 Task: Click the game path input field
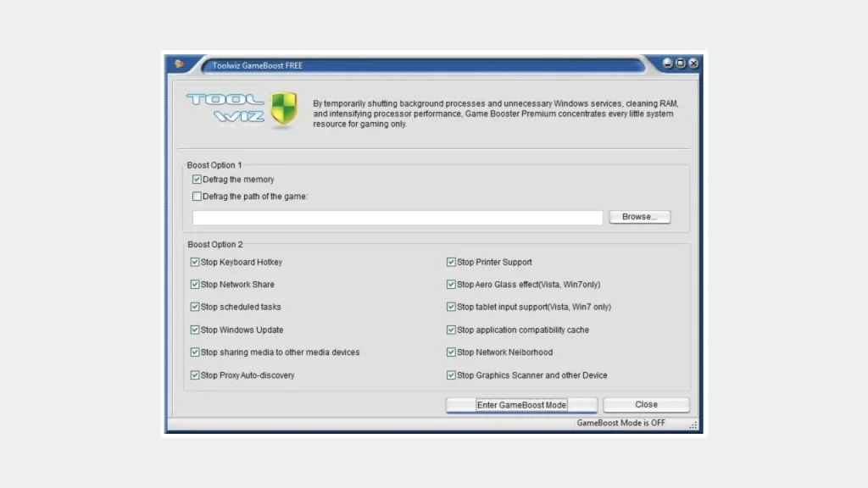398,218
